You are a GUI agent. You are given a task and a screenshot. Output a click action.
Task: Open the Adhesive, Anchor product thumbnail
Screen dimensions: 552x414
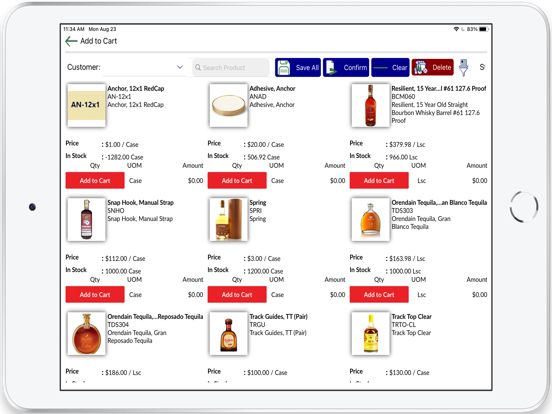(x=228, y=105)
